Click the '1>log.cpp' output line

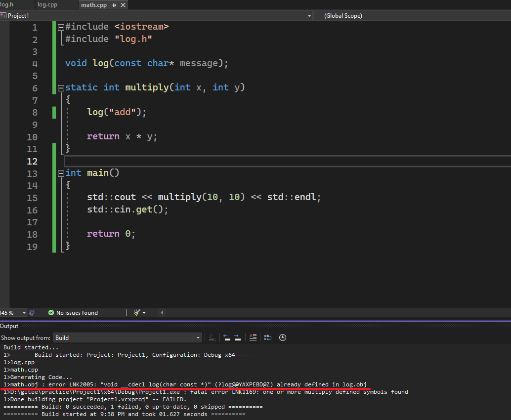[19, 362]
